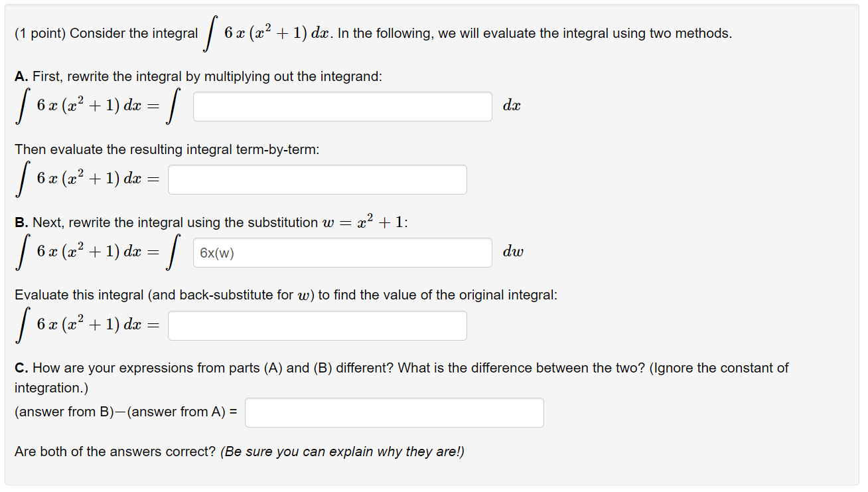The width and height of the screenshot is (868, 492).
Task: Place cursor in the dw integrand field
Action: click(x=342, y=252)
